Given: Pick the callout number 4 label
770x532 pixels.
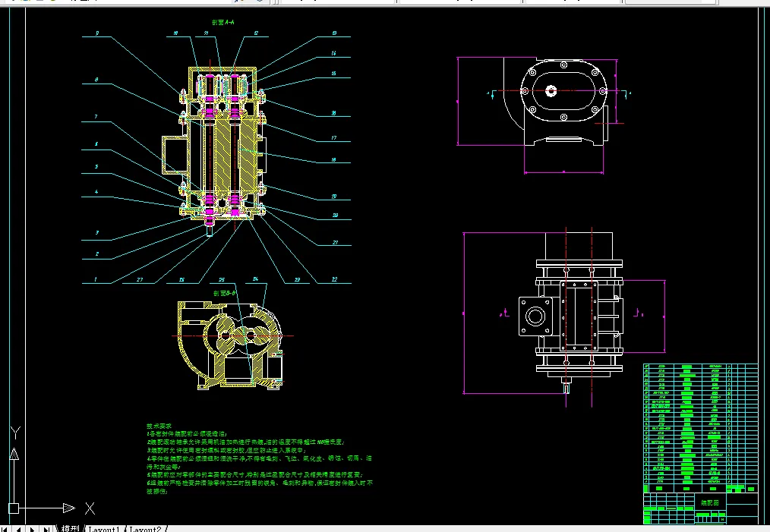Looking at the screenshot, I should point(96,192).
